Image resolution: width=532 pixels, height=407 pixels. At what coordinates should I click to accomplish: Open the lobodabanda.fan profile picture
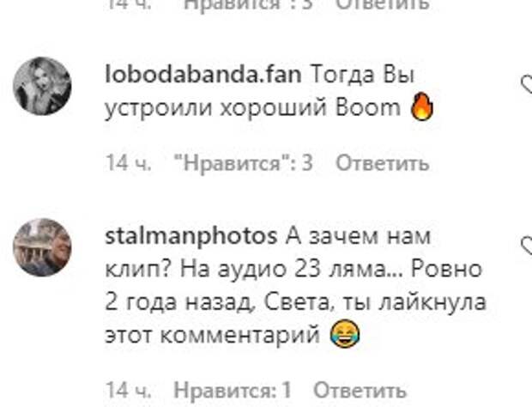(42, 86)
